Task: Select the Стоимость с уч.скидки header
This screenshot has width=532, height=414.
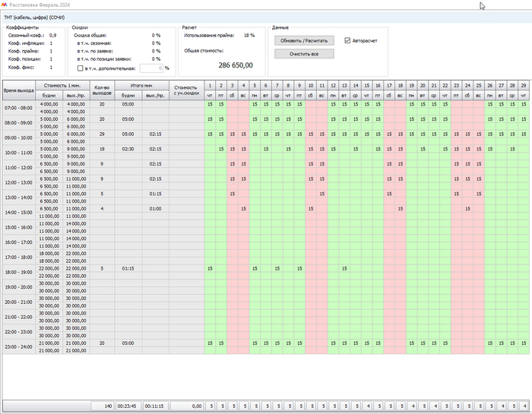Action: [186, 90]
